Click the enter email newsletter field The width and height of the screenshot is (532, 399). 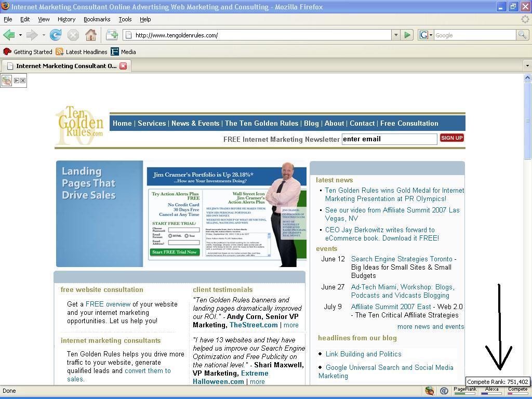point(390,139)
